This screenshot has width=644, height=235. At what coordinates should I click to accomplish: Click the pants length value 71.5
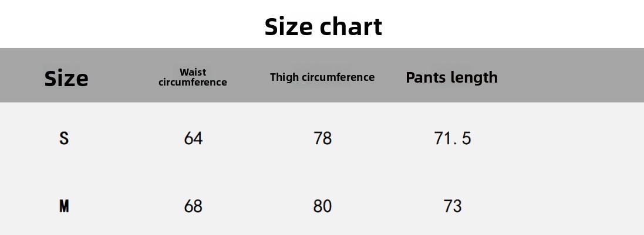(x=452, y=138)
